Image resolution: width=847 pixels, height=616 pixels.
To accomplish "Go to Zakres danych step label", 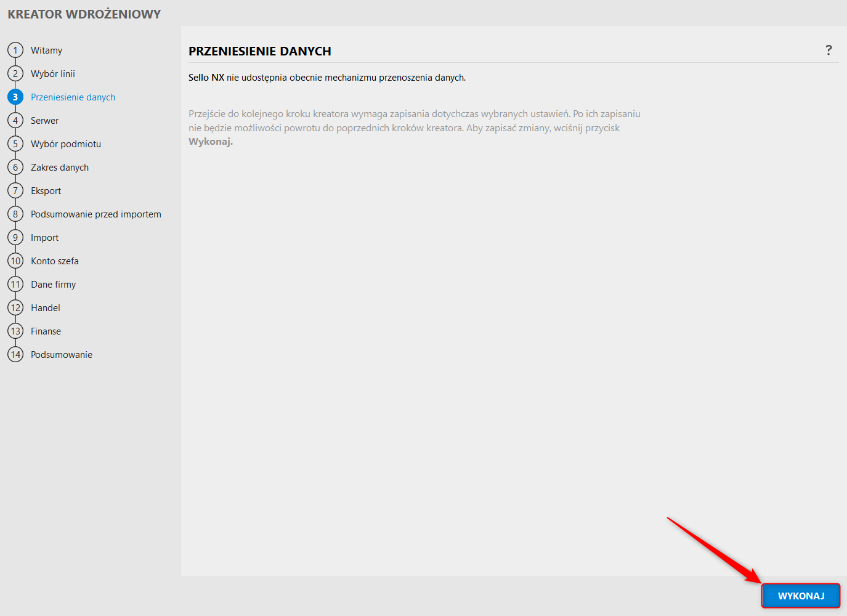I will click(x=60, y=168).
